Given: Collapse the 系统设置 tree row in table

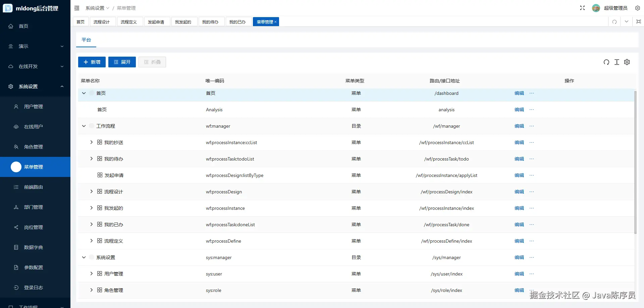Looking at the screenshot, I should click(x=84, y=257).
